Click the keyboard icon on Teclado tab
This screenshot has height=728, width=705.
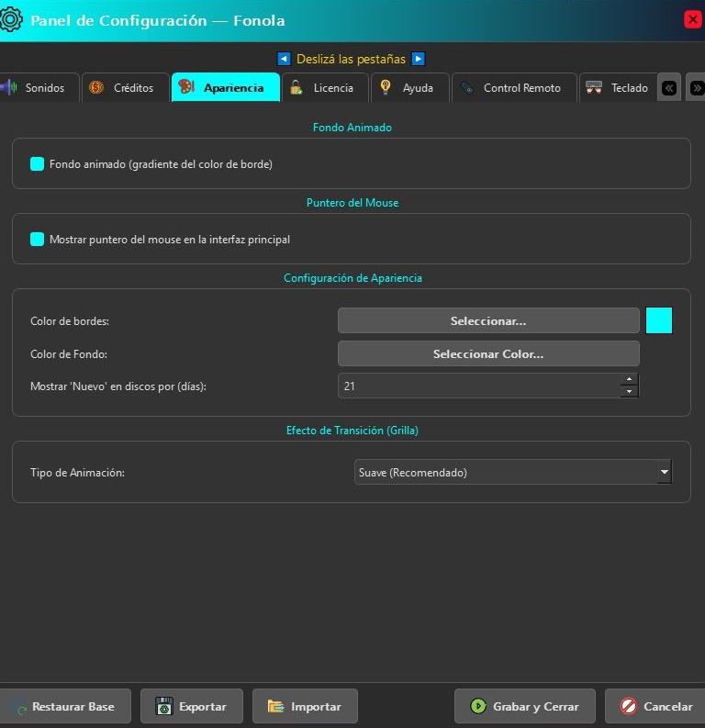point(594,87)
